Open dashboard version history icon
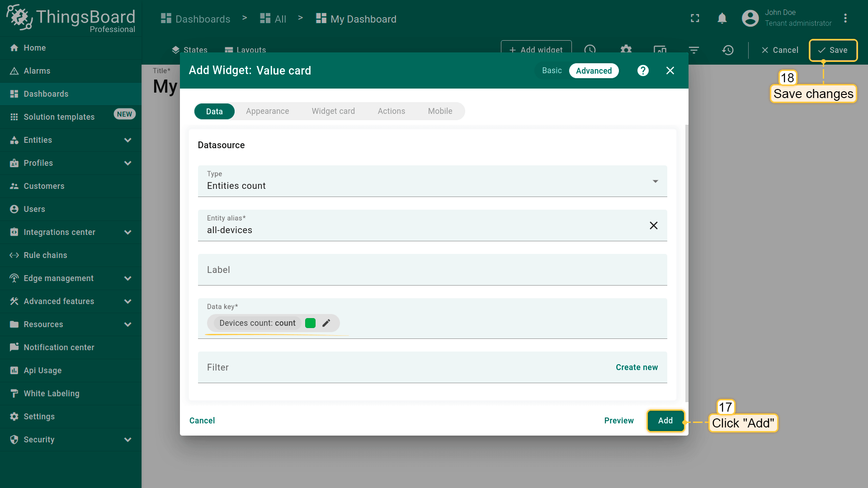The height and width of the screenshot is (488, 868). click(x=727, y=50)
